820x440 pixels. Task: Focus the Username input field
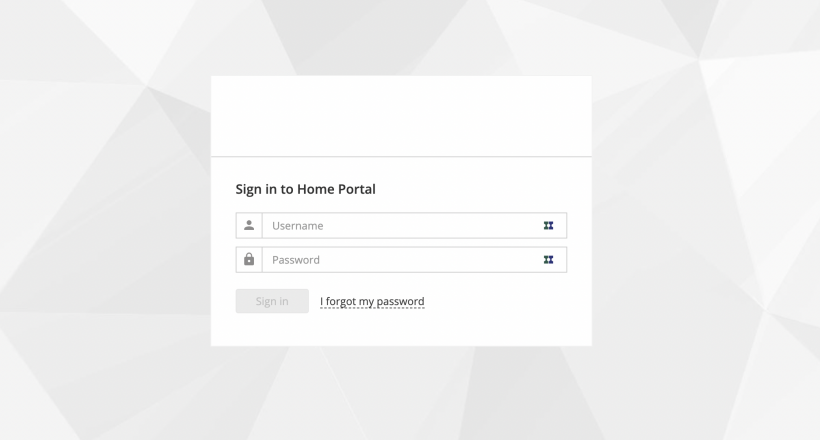[x=400, y=226]
